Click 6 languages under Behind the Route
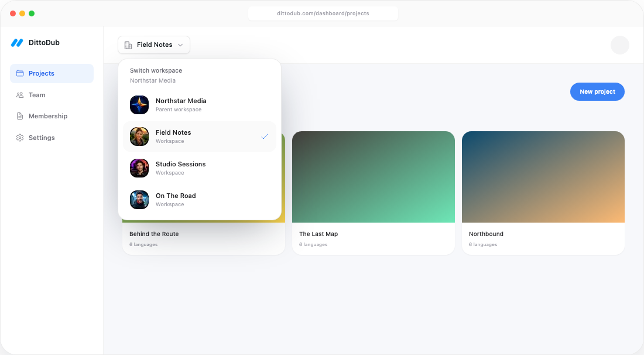644x355 pixels. (143, 244)
